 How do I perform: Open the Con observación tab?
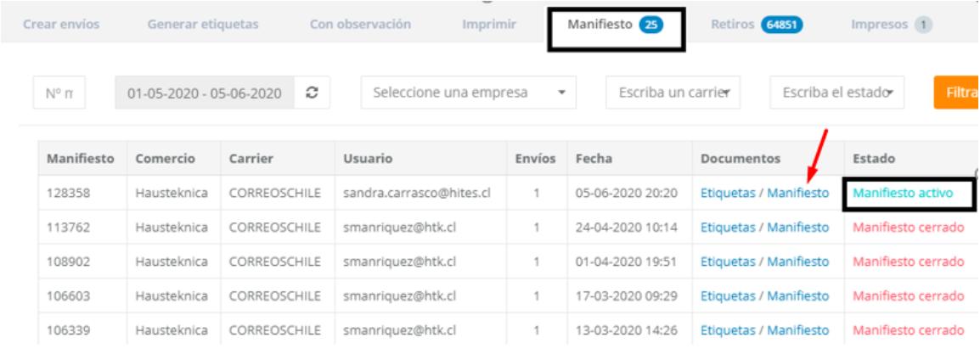coord(360,25)
